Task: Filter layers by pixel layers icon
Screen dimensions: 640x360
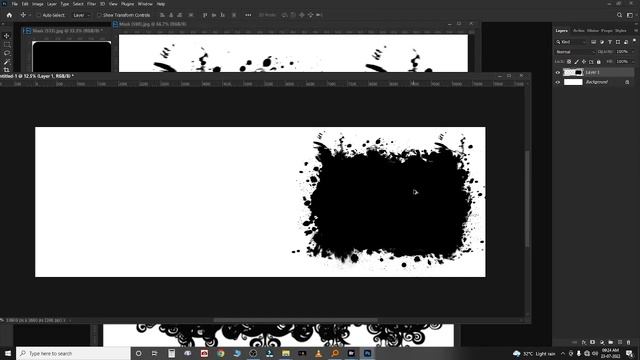Action: point(593,42)
